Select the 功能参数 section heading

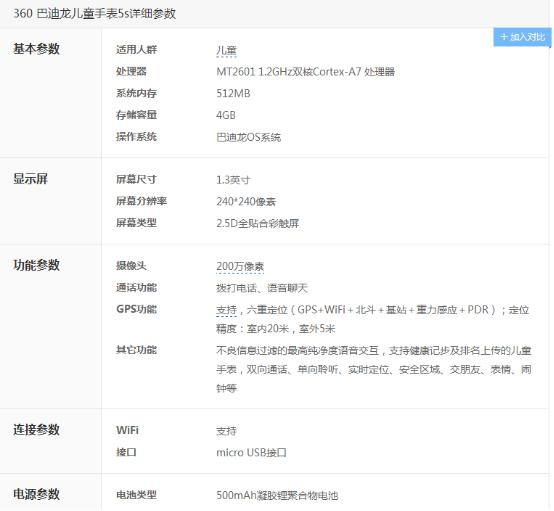click(36, 265)
